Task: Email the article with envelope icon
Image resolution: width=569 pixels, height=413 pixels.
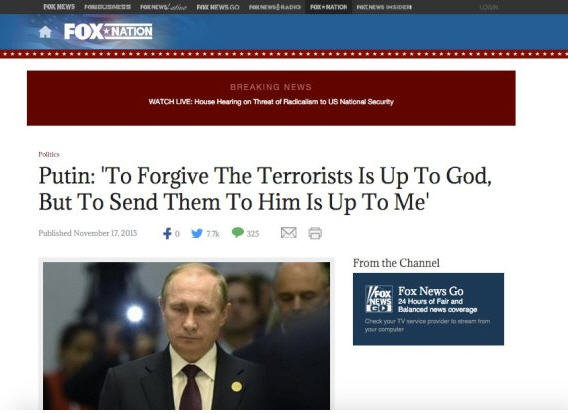Action: click(289, 233)
